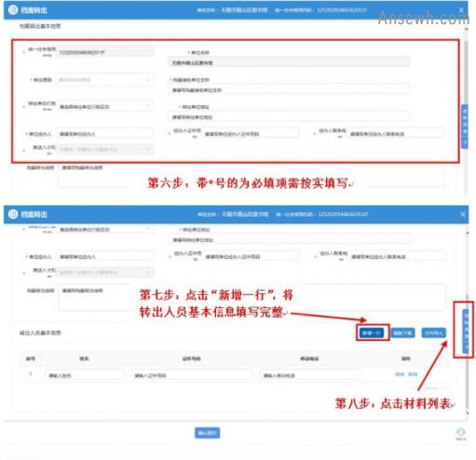This screenshot has height=460, width=476.
Task: Focus the 档案接收单位全称 input field
Action: (289, 89)
